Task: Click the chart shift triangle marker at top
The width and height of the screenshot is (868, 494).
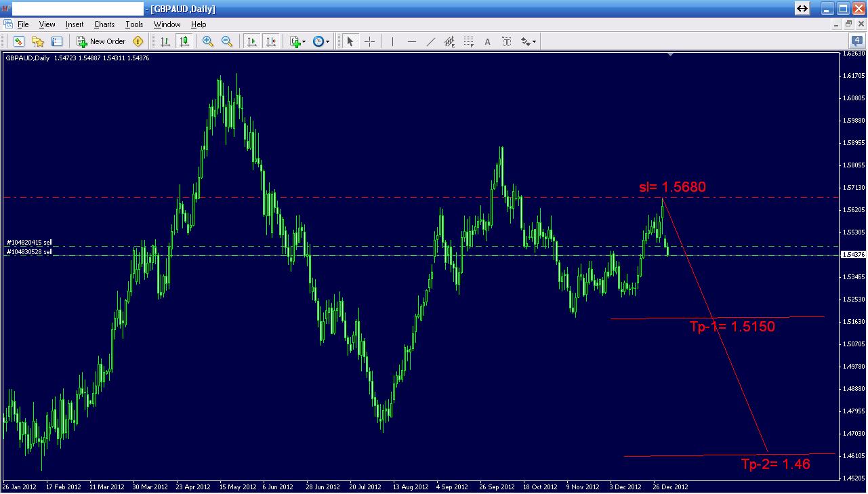Action: tap(670, 54)
